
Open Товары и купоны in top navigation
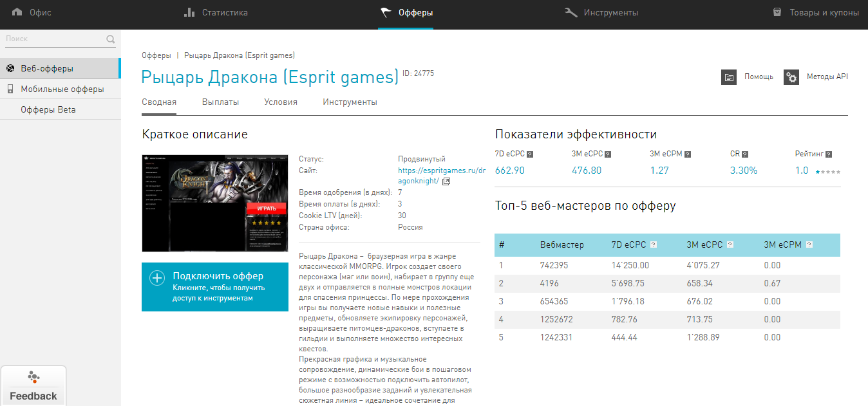(x=816, y=13)
